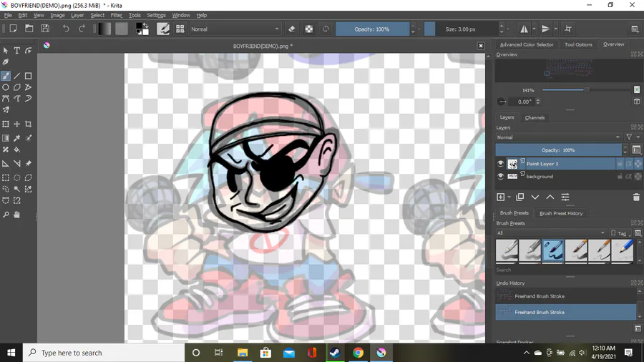Viewport: 644px width, 362px height.
Task: Add a new paint layer
Action: [x=500, y=197]
